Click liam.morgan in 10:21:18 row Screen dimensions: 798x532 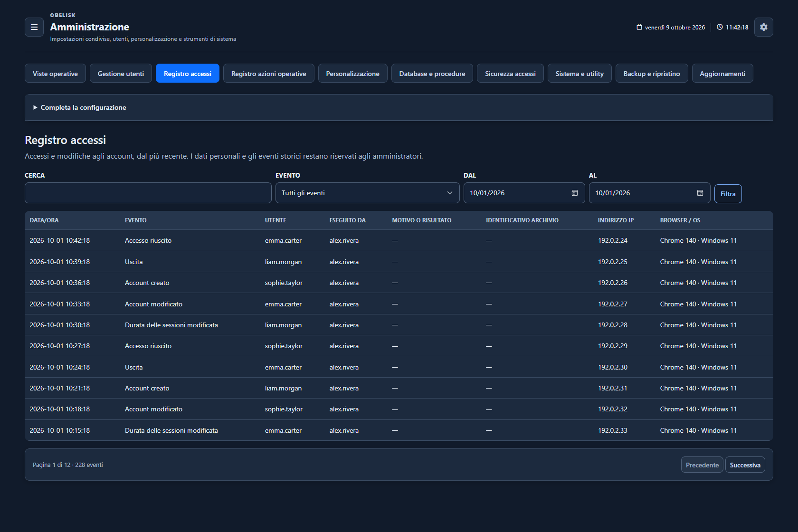tap(283, 388)
